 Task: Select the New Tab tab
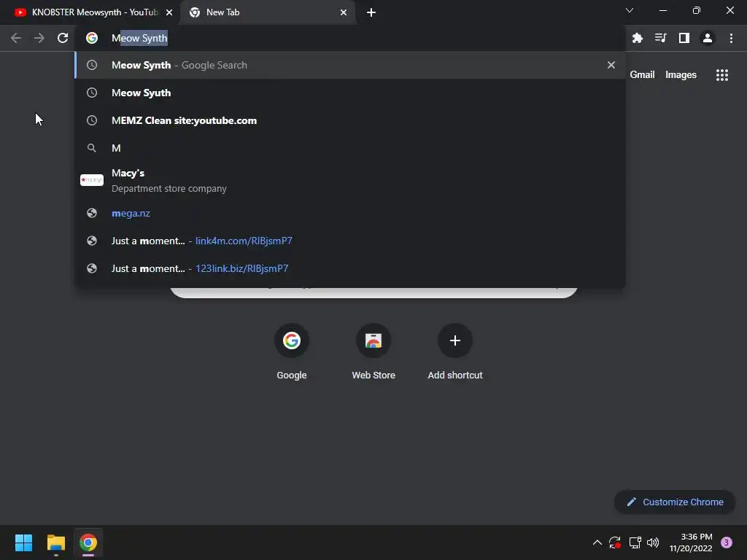(268, 13)
